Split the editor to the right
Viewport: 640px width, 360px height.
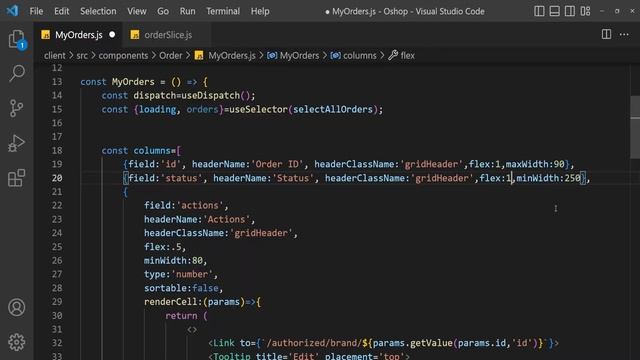pos(606,35)
